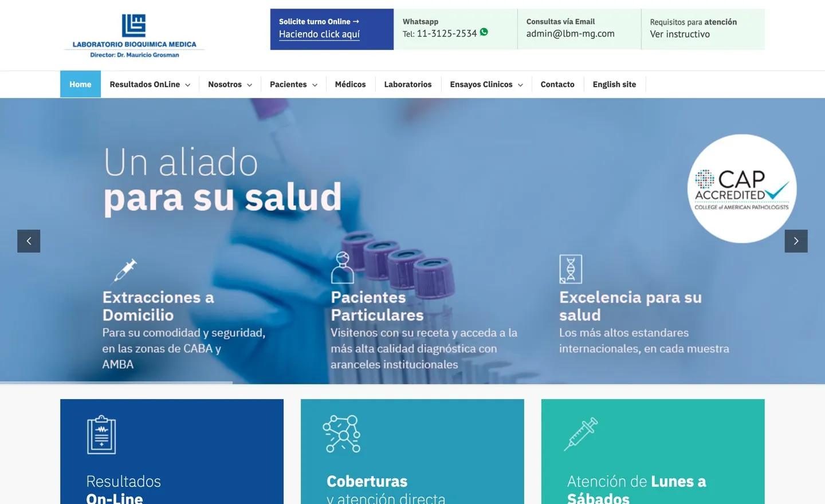Click the network icon in the Coberturas card
The image size is (825, 504).
tap(342, 434)
